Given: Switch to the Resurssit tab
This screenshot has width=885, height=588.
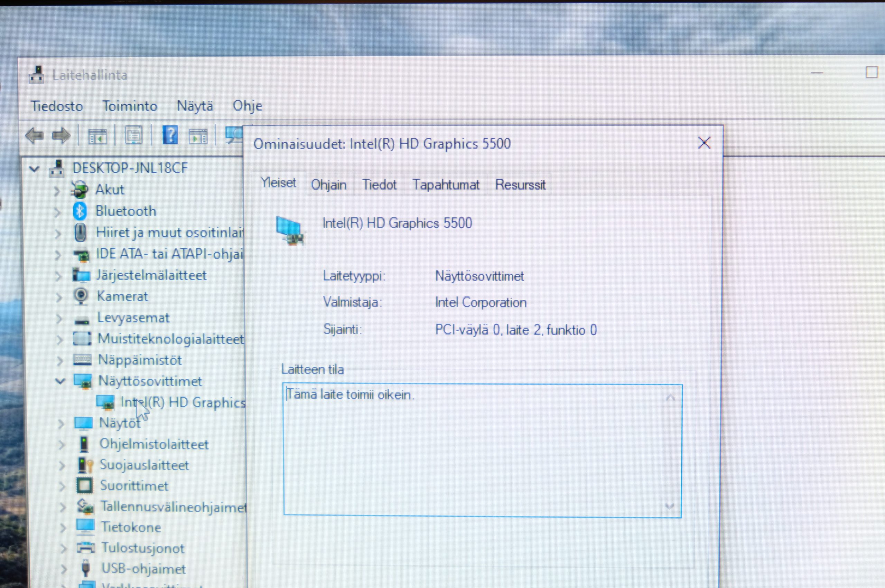Looking at the screenshot, I should (520, 185).
